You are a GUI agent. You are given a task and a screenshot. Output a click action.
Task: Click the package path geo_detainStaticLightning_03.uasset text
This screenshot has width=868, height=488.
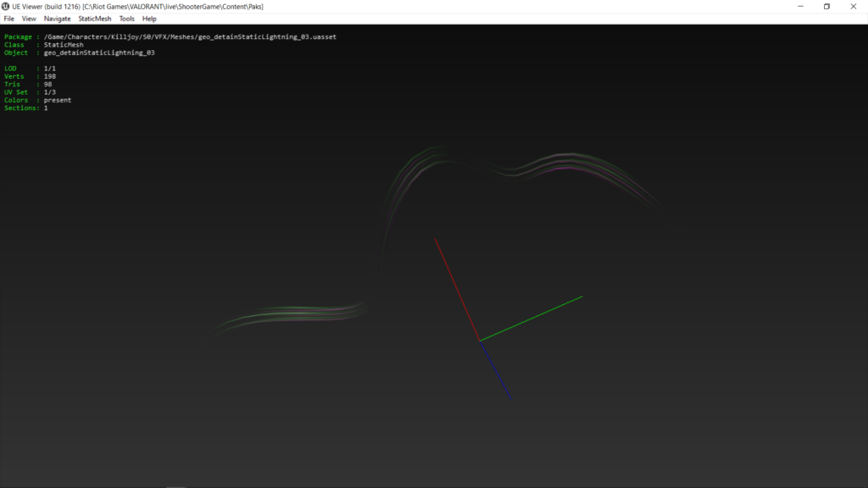[190, 37]
